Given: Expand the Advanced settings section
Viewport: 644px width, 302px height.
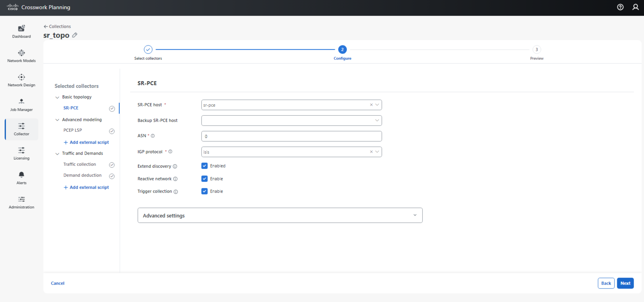Looking at the screenshot, I should (x=280, y=215).
